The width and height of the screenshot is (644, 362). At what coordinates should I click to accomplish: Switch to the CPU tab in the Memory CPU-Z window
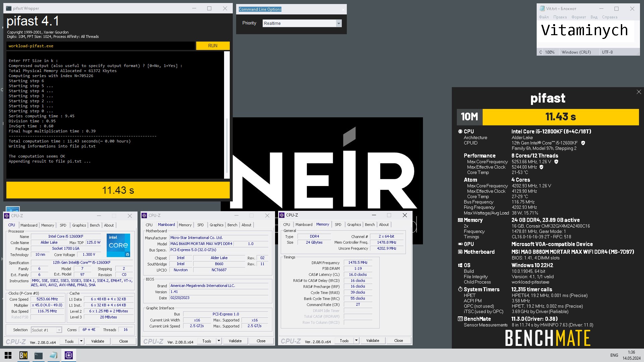pyautogui.click(x=286, y=225)
